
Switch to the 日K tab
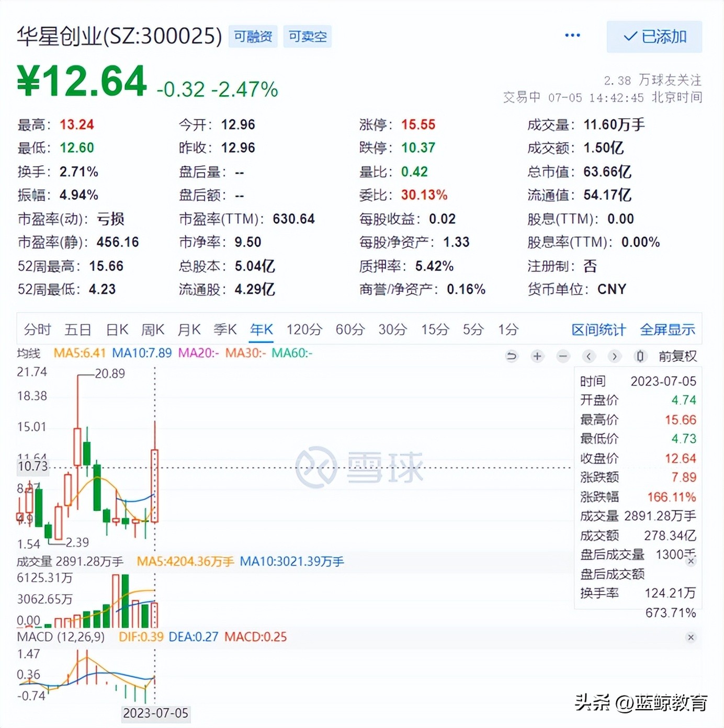click(116, 329)
